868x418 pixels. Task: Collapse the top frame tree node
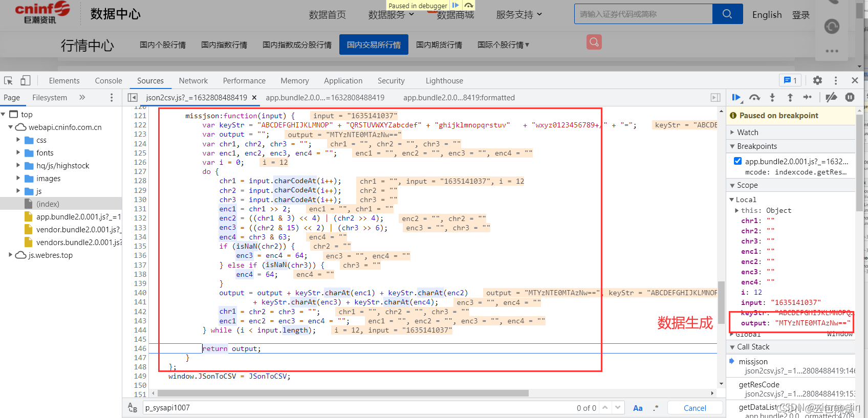tap(4, 114)
